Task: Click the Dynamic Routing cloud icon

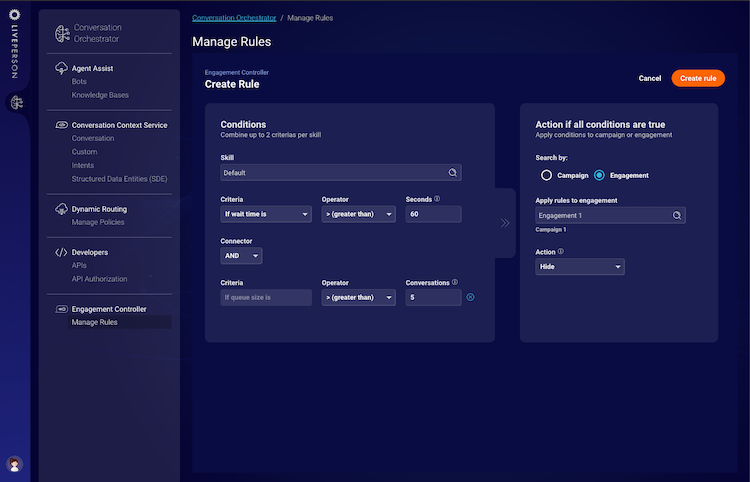Action: (x=61, y=209)
